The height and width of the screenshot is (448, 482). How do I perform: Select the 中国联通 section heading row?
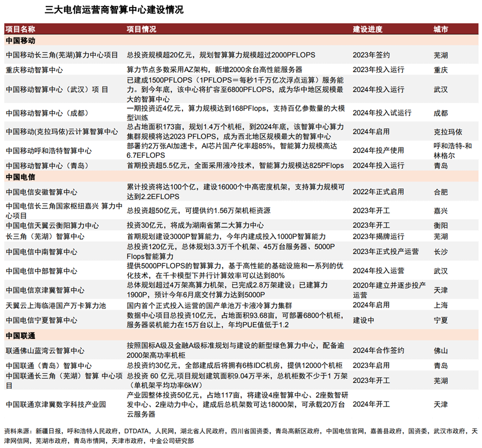point(241,336)
